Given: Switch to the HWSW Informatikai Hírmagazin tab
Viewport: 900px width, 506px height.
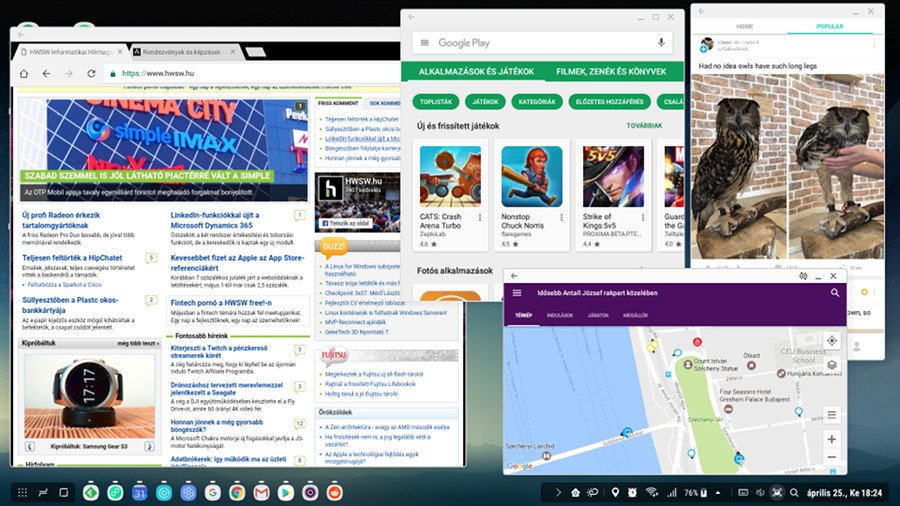Looking at the screenshot, I should [69, 52].
